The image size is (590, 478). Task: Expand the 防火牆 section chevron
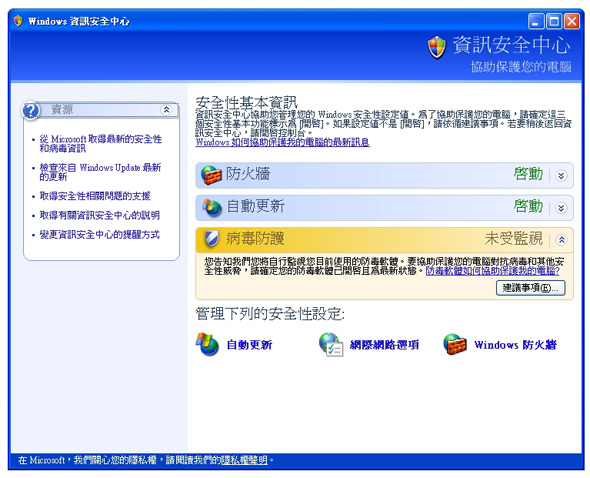click(561, 175)
